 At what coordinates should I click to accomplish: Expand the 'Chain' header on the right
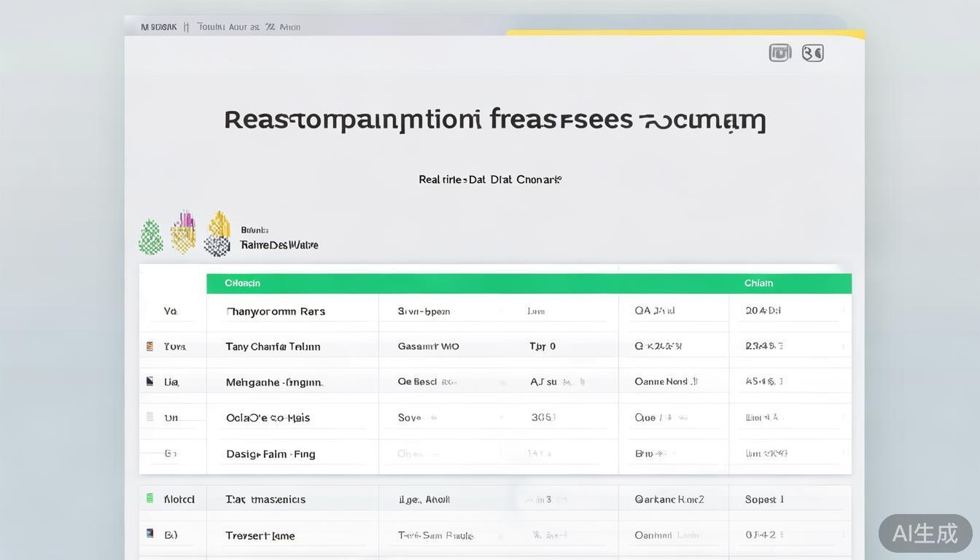pyautogui.click(x=758, y=282)
